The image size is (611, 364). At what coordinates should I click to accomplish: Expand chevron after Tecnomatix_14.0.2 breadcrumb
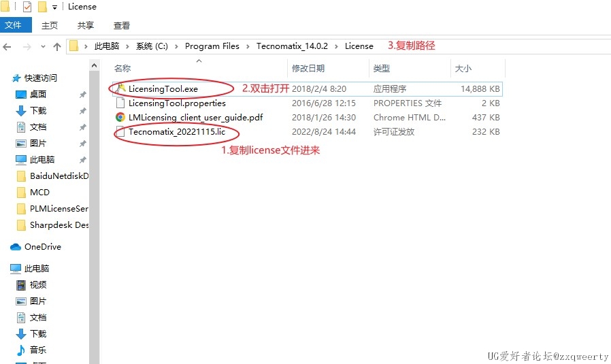[336, 46]
